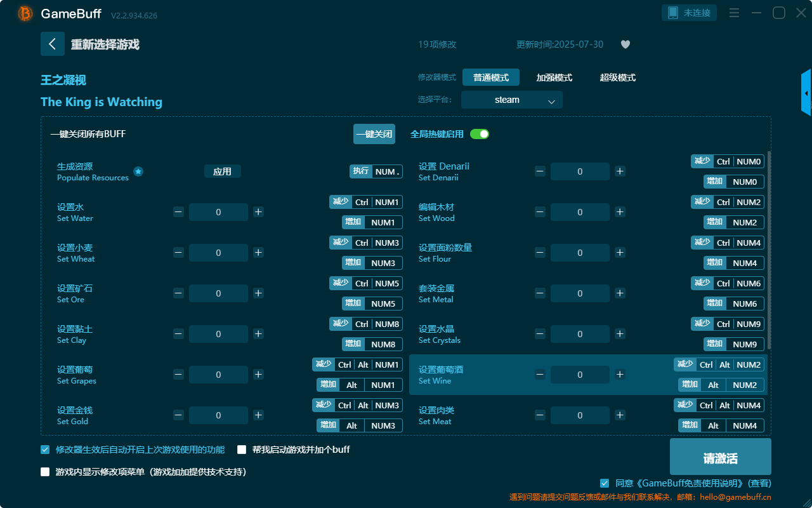Click 一键关闭 to disable all buffs
This screenshot has width=812, height=508.
point(374,134)
